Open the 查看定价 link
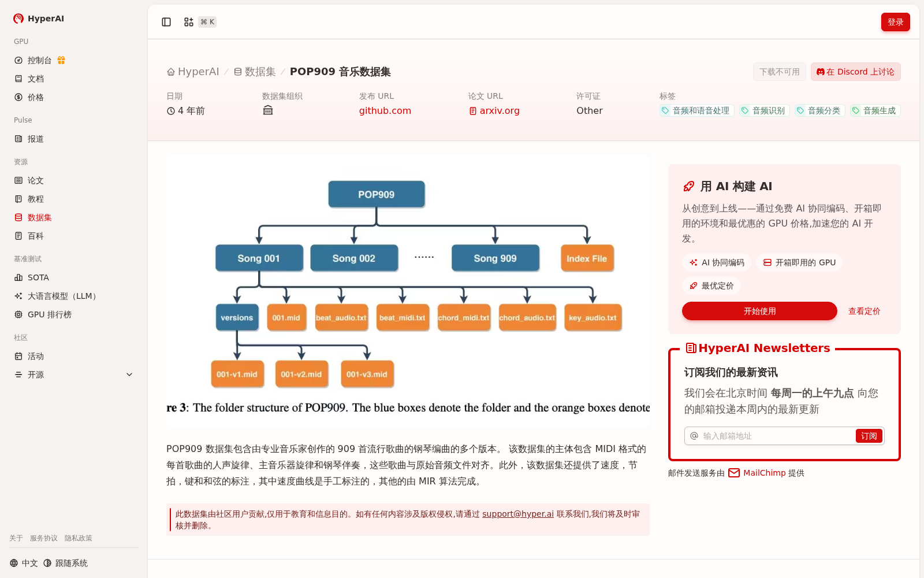Viewport: 924px width, 578px height. (x=864, y=311)
